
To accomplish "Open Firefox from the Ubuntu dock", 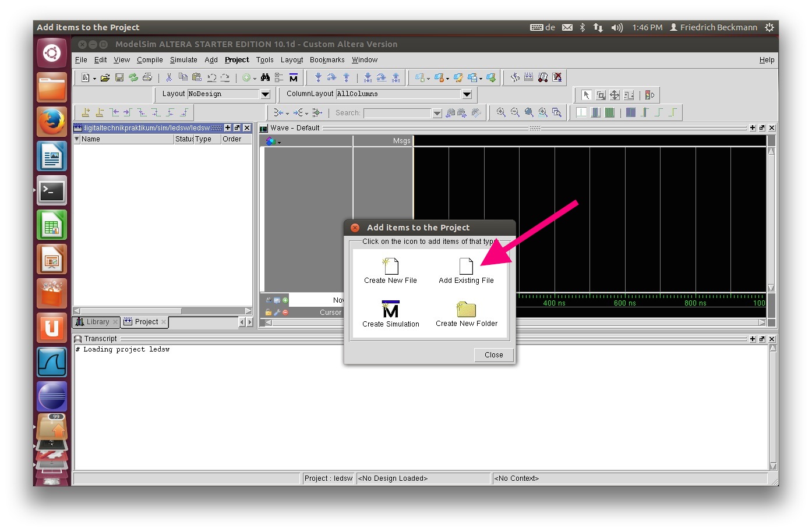I will 52,122.
